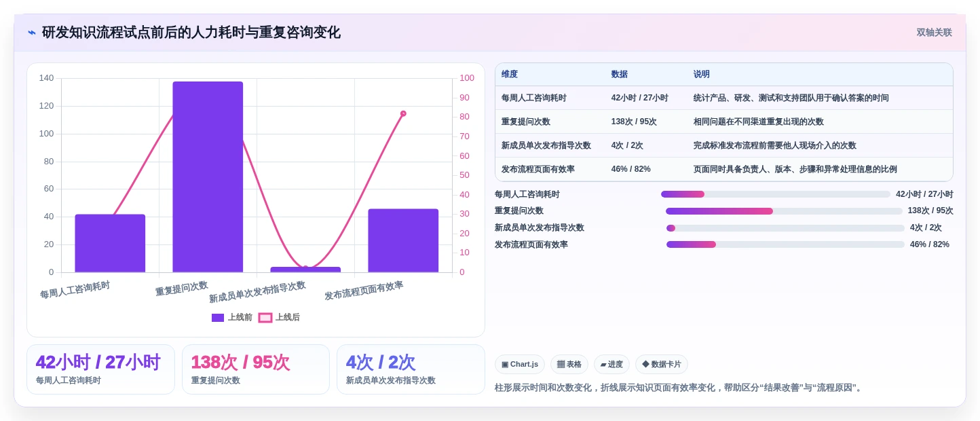Select the 进度 tag chip

click(x=611, y=364)
